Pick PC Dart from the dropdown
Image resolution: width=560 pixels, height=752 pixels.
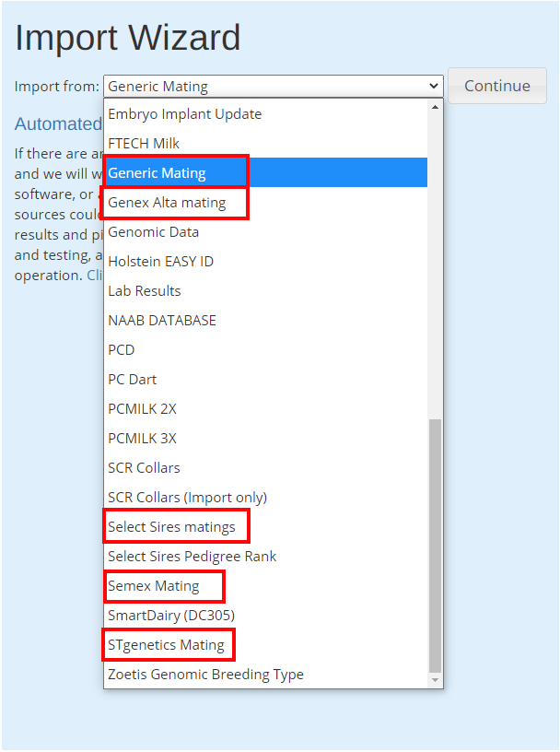click(265, 380)
